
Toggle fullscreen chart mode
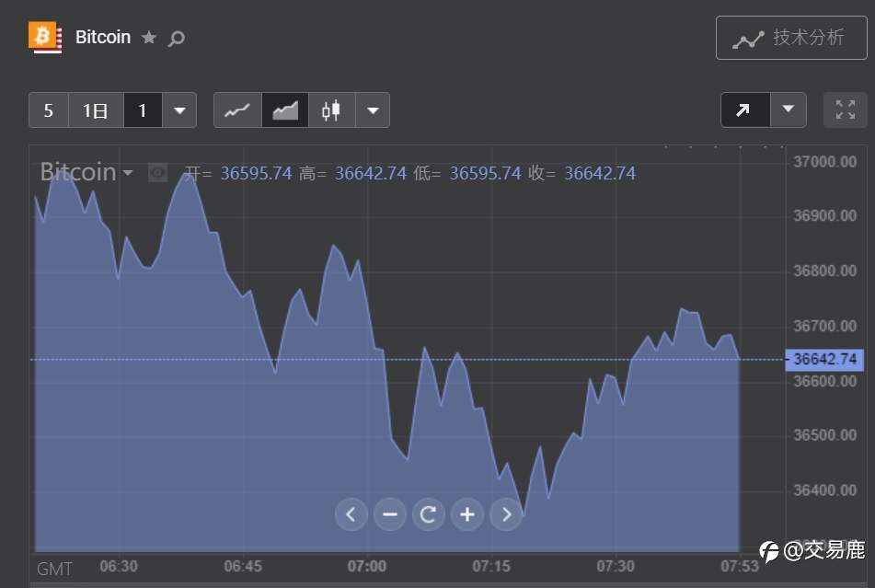(x=846, y=110)
